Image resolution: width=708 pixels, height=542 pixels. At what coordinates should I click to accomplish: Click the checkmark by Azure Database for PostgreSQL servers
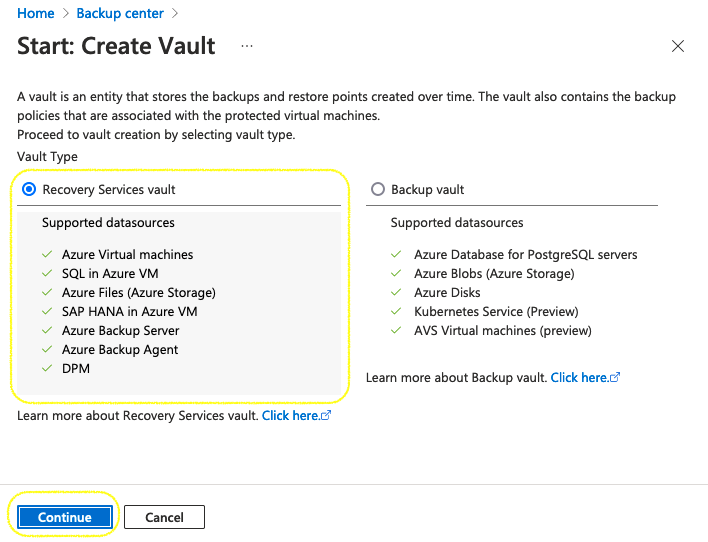pyautogui.click(x=396, y=254)
